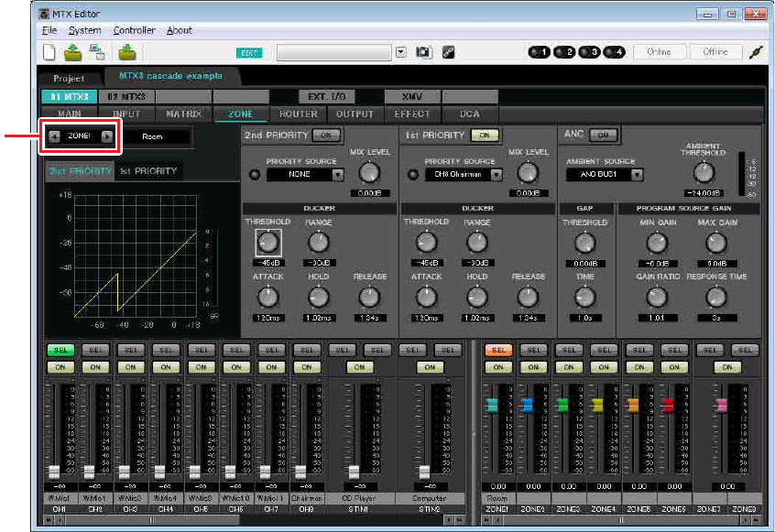Click the Online button

(x=659, y=52)
